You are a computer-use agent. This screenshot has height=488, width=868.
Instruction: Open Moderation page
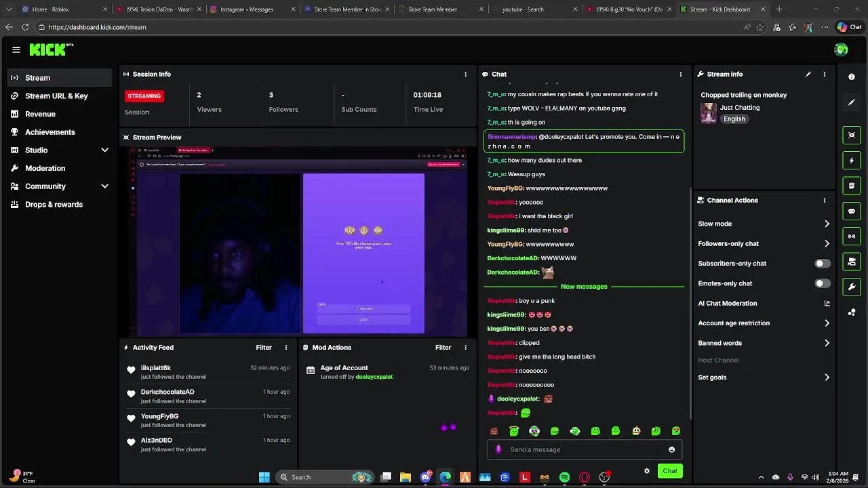click(60, 168)
